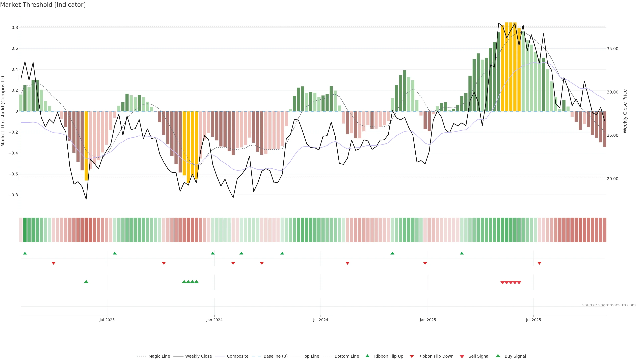The width and height of the screenshot is (644, 362).
Task: Click the Jul 2025 axis label
Action: tap(533, 320)
